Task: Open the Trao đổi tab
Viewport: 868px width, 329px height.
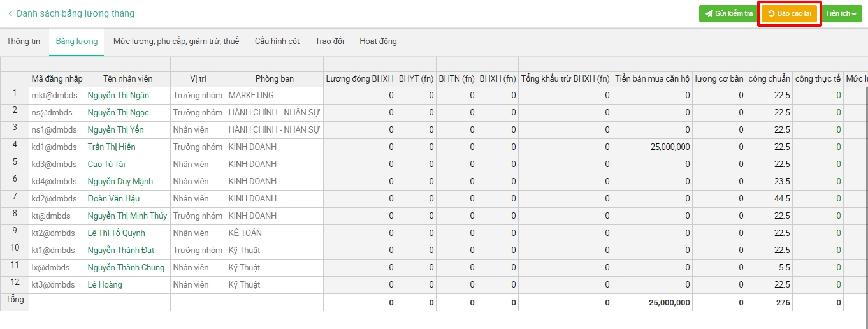Action: (329, 41)
